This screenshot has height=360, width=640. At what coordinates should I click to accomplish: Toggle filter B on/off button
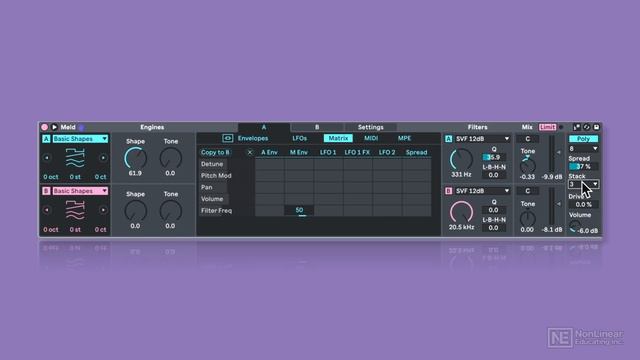(x=449, y=191)
